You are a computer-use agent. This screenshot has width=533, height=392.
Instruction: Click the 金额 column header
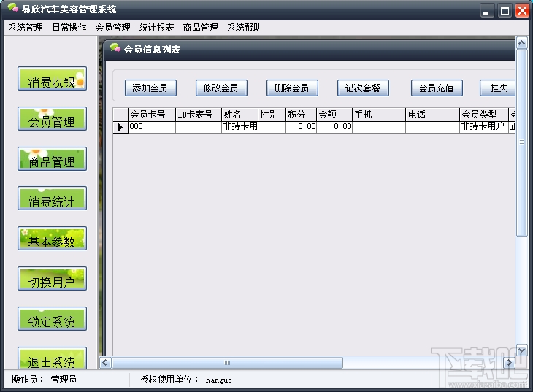click(x=334, y=115)
